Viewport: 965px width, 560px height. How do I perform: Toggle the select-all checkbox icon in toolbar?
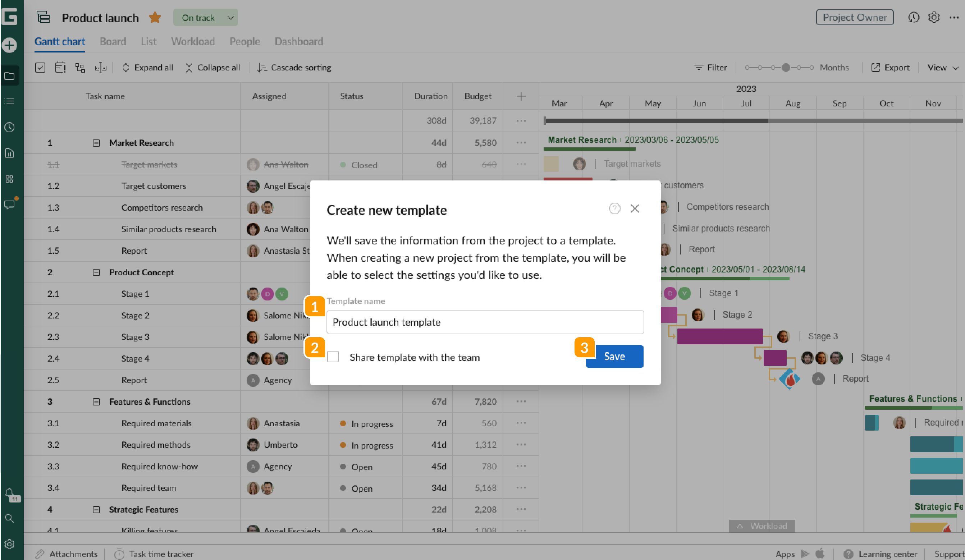click(x=40, y=68)
